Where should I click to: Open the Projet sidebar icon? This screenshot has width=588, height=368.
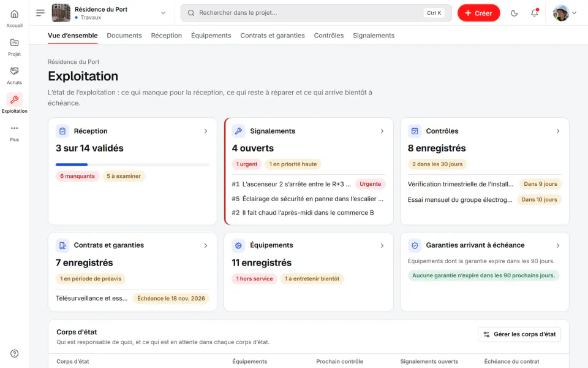14,47
